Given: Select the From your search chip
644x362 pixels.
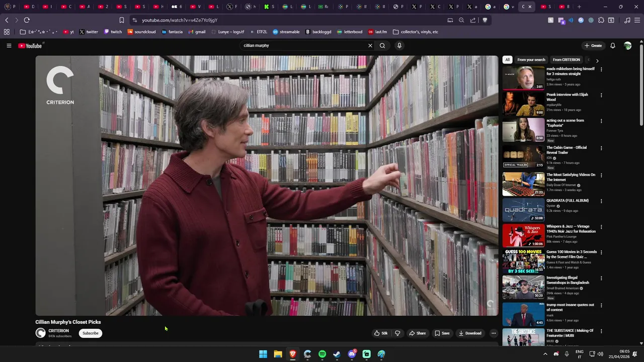Looking at the screenshot, I should [x=531, y=60].
